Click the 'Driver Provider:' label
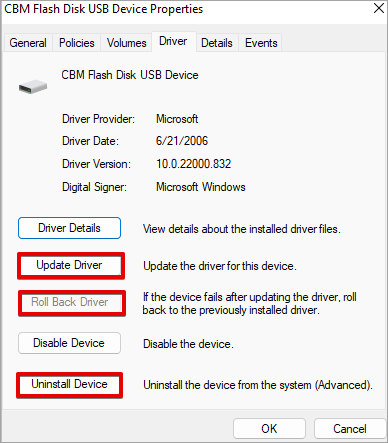Image resolution: width=388 pixels, height=443 pixels. click(98, 119)
